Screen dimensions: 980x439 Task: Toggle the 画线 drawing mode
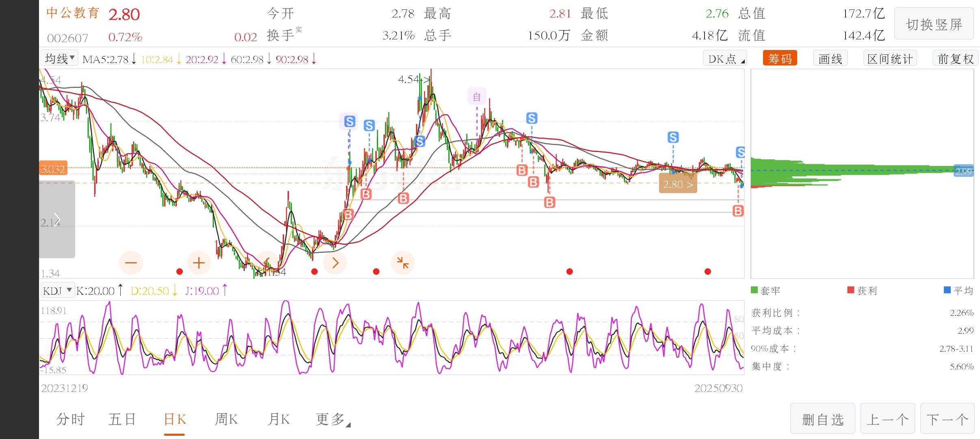coord(830,59)
